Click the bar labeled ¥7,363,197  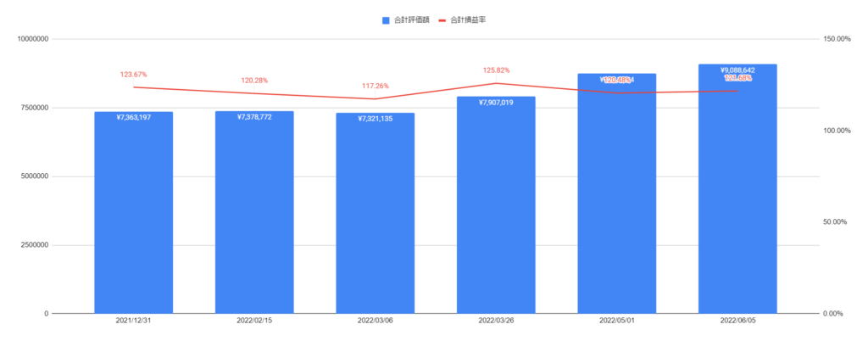pos(133,213)
